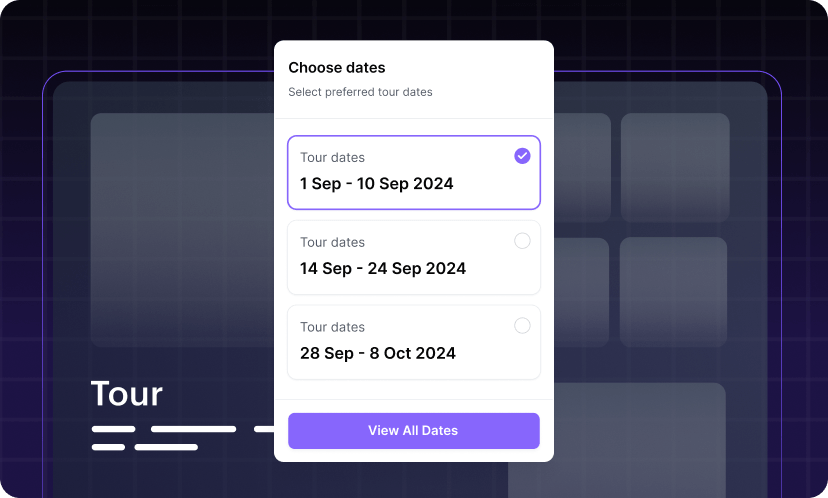
Task: Click the large "Tour" heading in the background
Action: pyautogui.click(x=126, y=394)
